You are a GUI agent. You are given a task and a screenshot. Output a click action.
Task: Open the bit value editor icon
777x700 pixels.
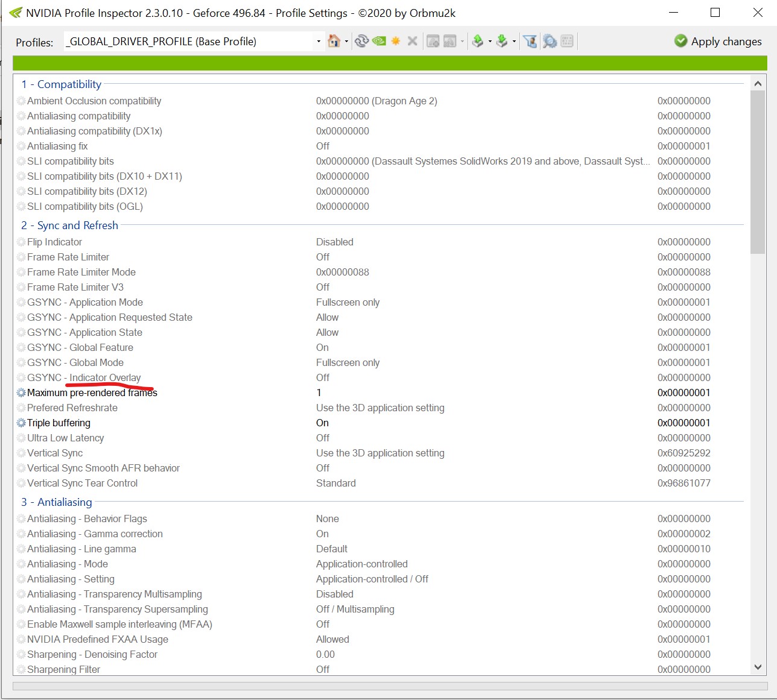tap(567, 41)
